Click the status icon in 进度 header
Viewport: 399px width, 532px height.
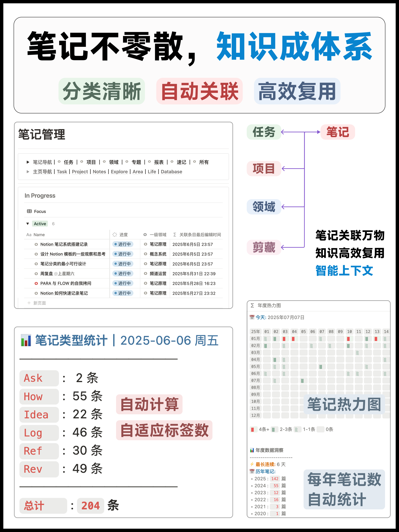[x=115, y=234]
